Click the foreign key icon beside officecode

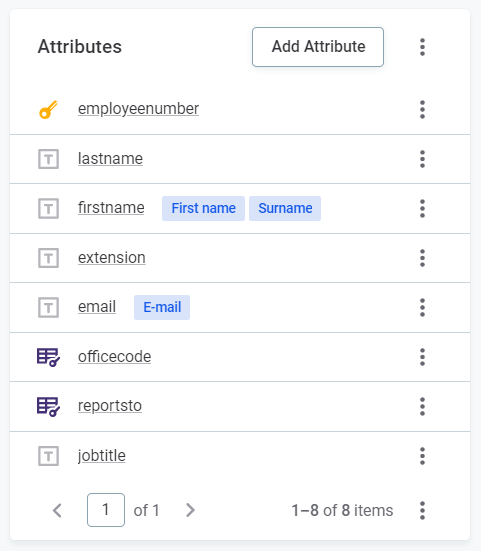[x=48, y=357]
